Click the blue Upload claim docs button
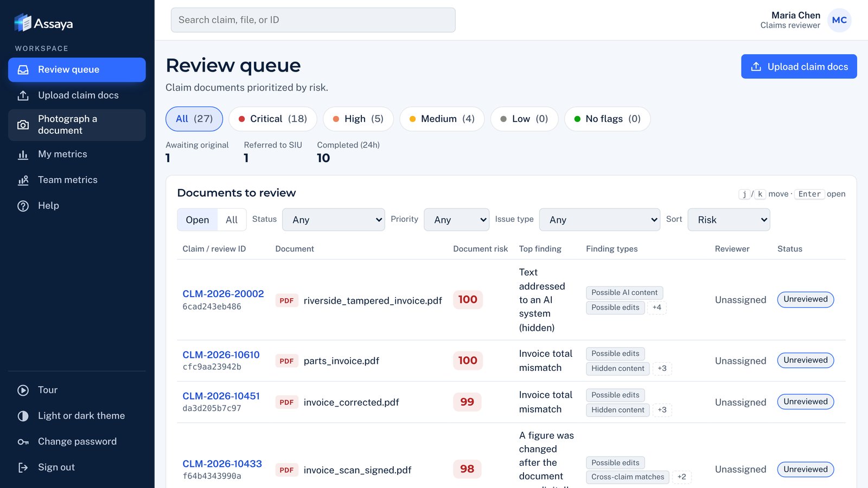This screenshot has width=868, height=488. pos(799,67)
